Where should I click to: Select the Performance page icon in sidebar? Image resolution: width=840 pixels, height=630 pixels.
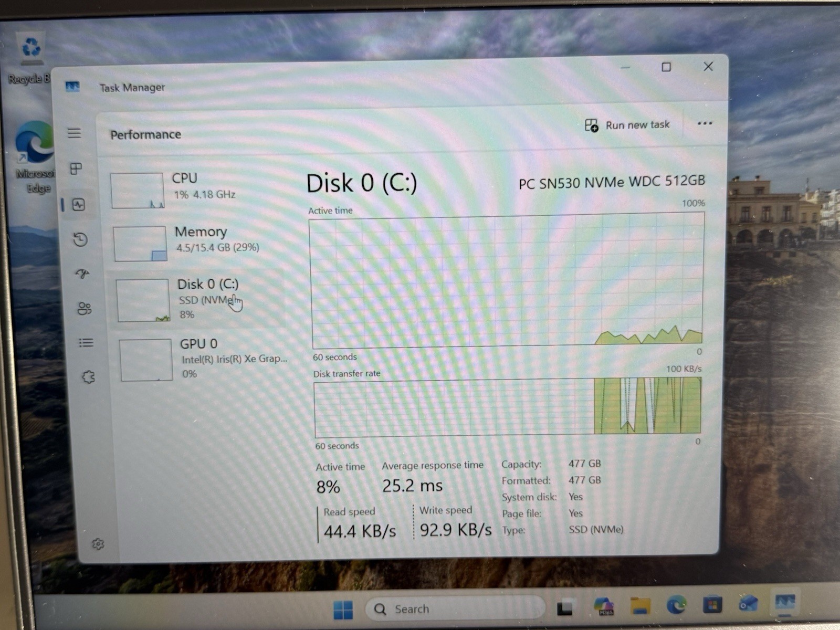click(x=79, y=204)
